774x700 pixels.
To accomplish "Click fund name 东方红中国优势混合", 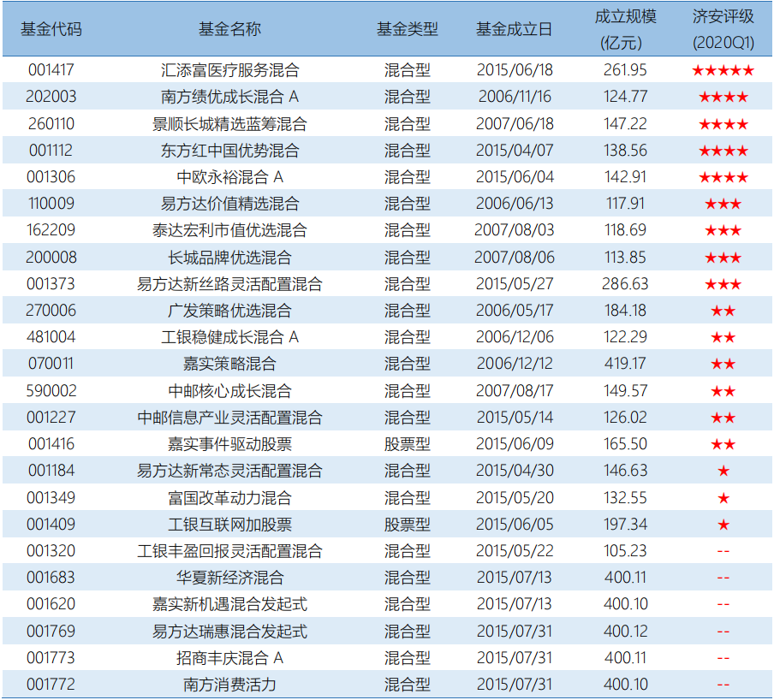I will click(x=229, y=151).
